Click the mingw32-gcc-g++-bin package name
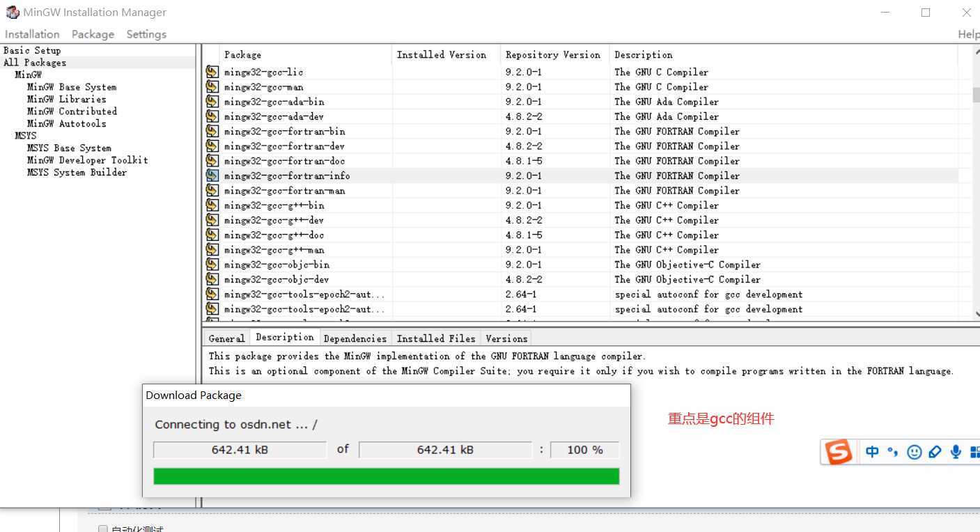 (274, 205)
